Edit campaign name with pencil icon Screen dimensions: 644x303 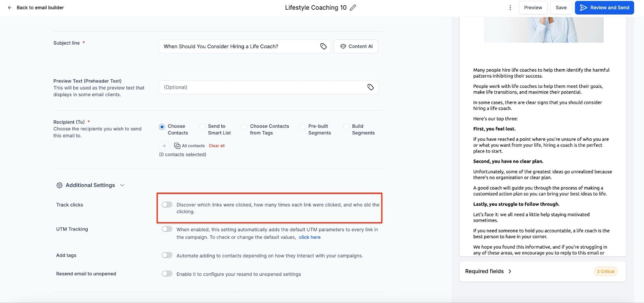[353, 8]
